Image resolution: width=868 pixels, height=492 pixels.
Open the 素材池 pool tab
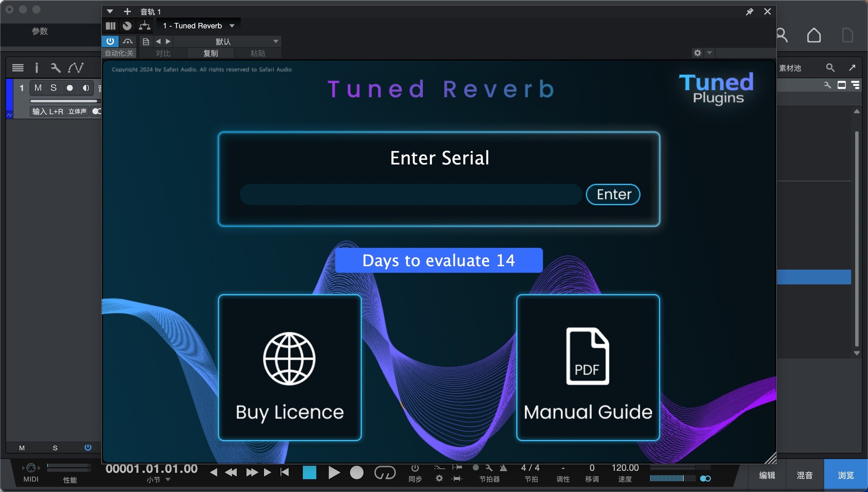point(790,68)
